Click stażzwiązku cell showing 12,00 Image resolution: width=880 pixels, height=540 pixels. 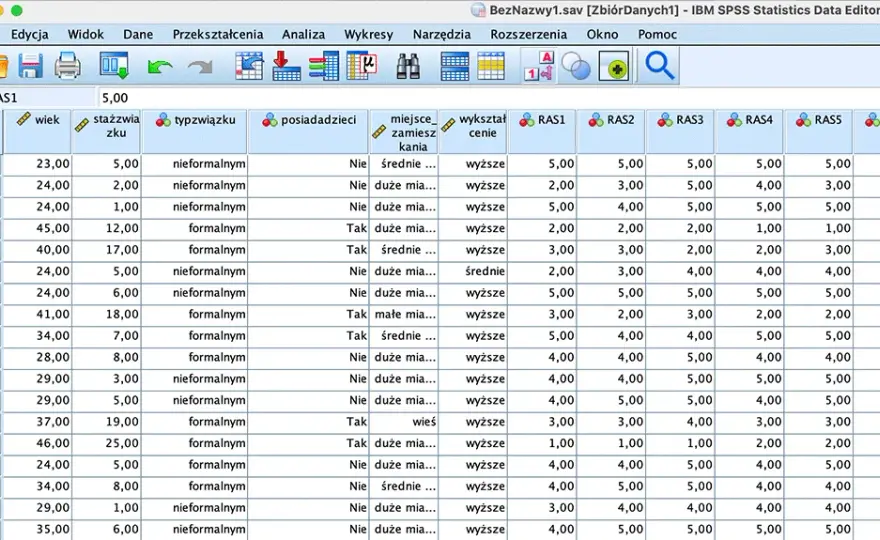tap(106, 228)
